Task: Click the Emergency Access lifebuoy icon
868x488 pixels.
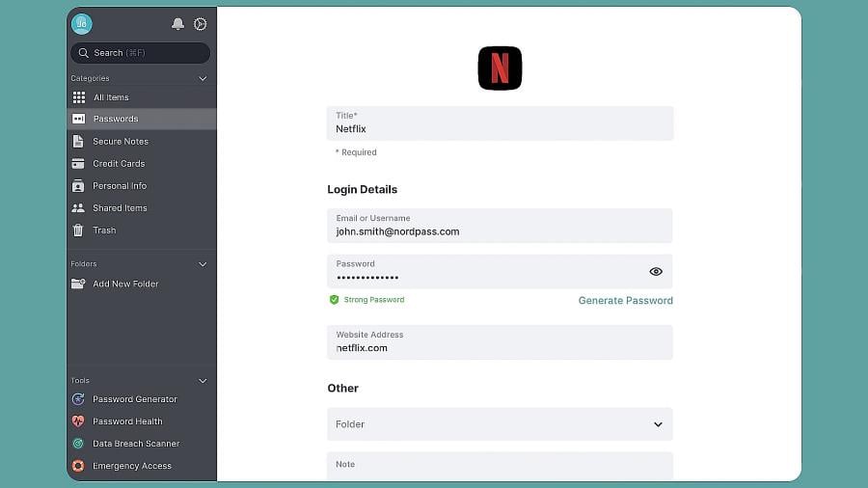Action: [78, 466]
